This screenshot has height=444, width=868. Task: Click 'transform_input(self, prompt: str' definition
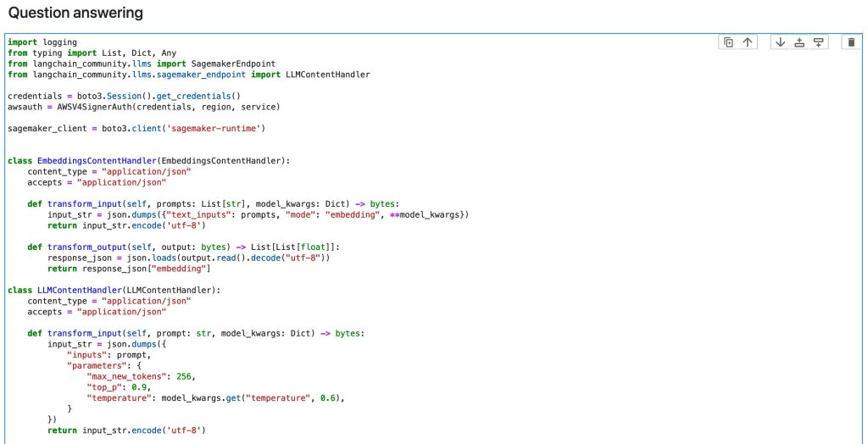click(x=196, y=333)
